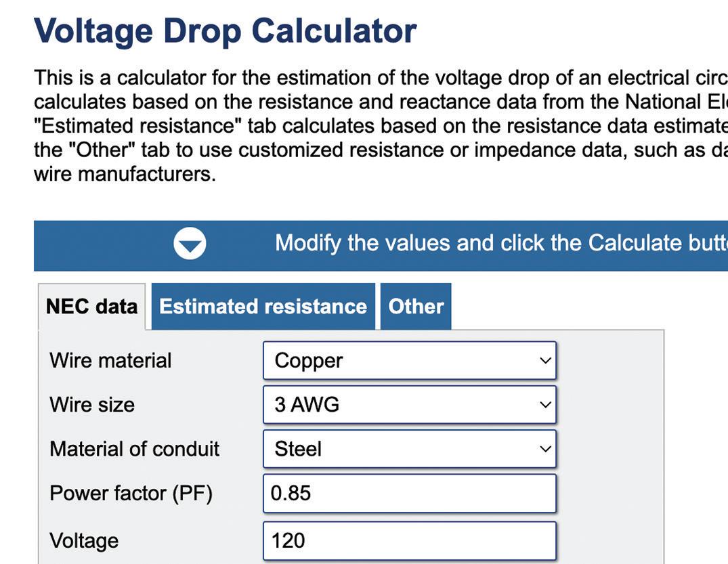
Task: Select the Other tab
Action: point(416,307)
